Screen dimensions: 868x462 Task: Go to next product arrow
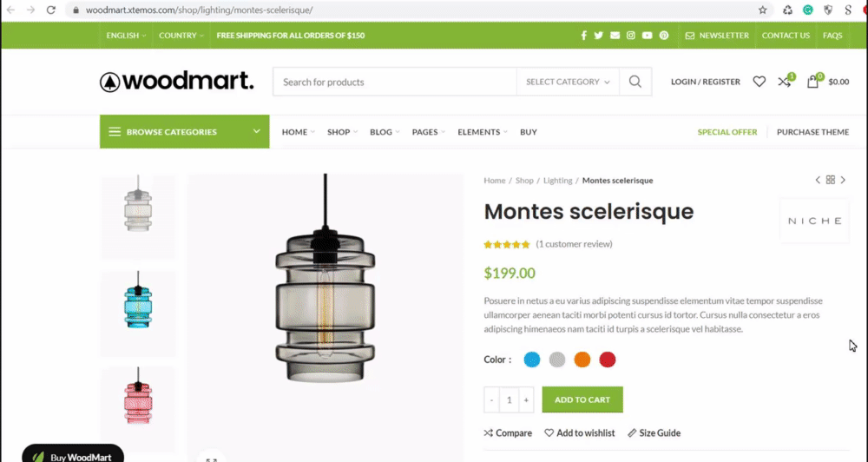pos(843,180)
